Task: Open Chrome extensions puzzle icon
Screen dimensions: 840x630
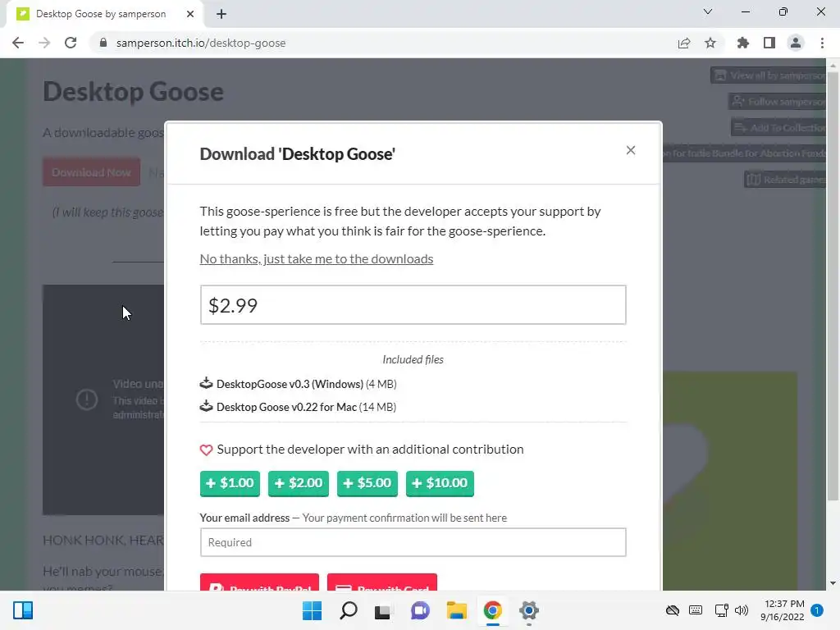Action: tap(743, 43)
